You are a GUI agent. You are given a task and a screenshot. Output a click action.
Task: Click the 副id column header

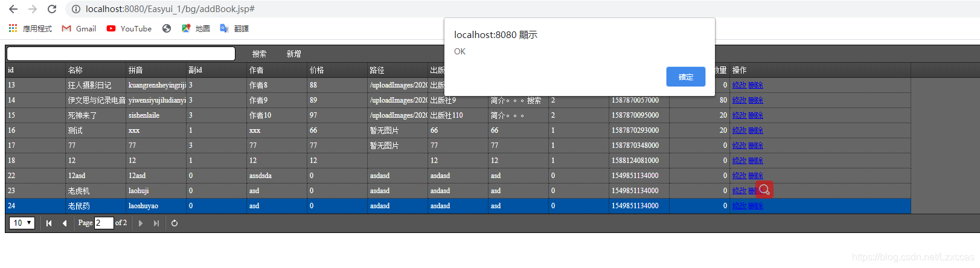click(x=217, y=70)
